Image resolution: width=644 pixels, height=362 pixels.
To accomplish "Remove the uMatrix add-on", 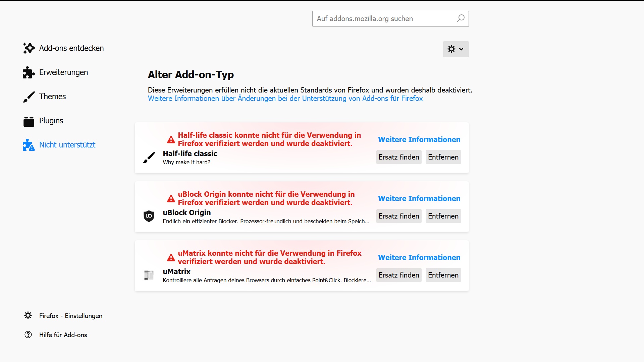I will [x=443, y=275].
